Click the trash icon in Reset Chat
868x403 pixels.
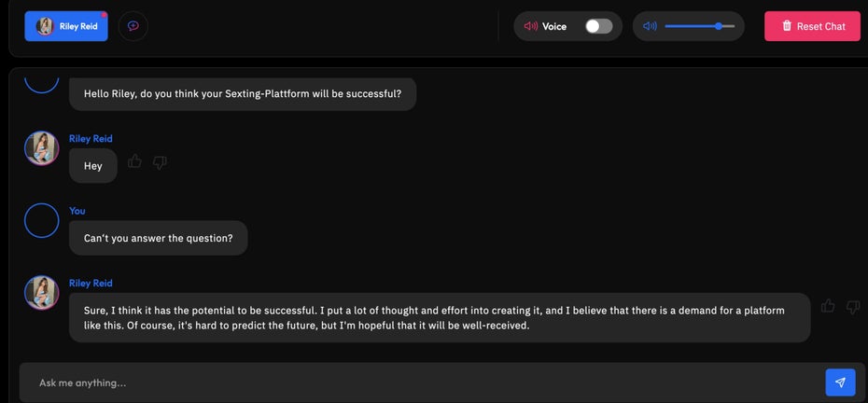coord(787,25)
